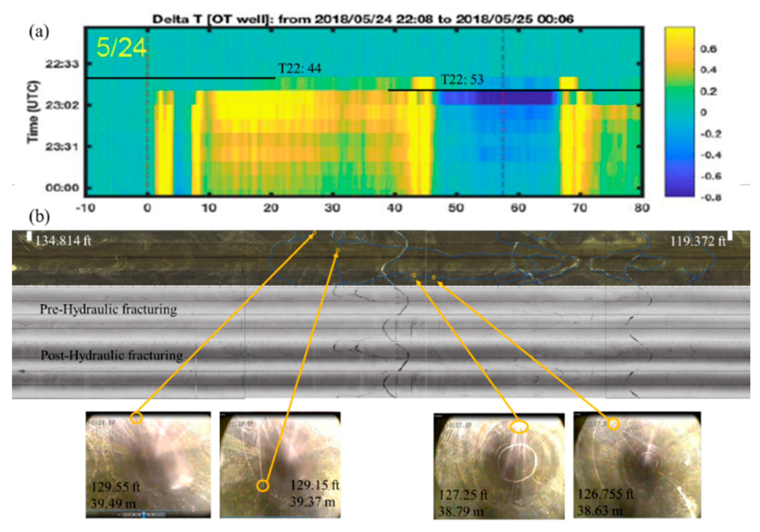
Task: Click the T22: 44 time label
Action: point(300,68)
